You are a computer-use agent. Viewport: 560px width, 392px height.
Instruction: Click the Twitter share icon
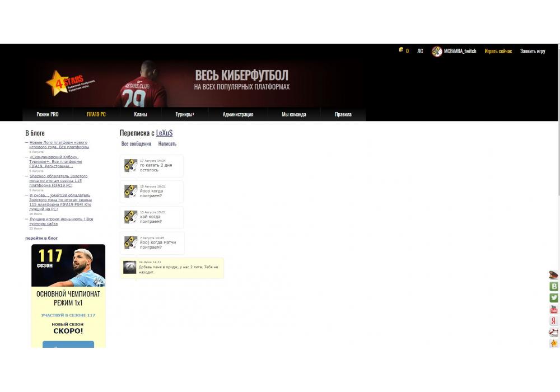click(554, 298)
